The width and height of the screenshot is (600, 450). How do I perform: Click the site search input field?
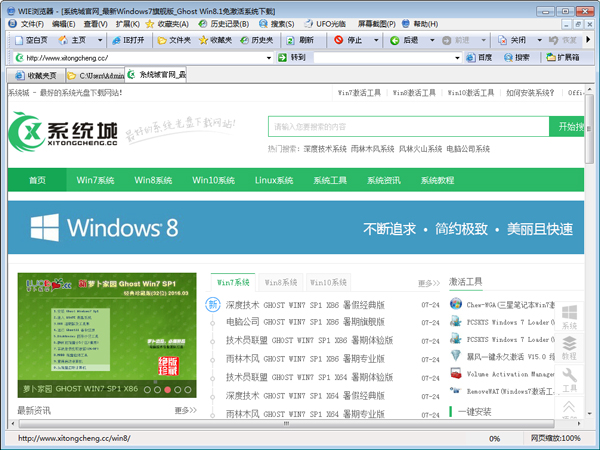[409, 127]
